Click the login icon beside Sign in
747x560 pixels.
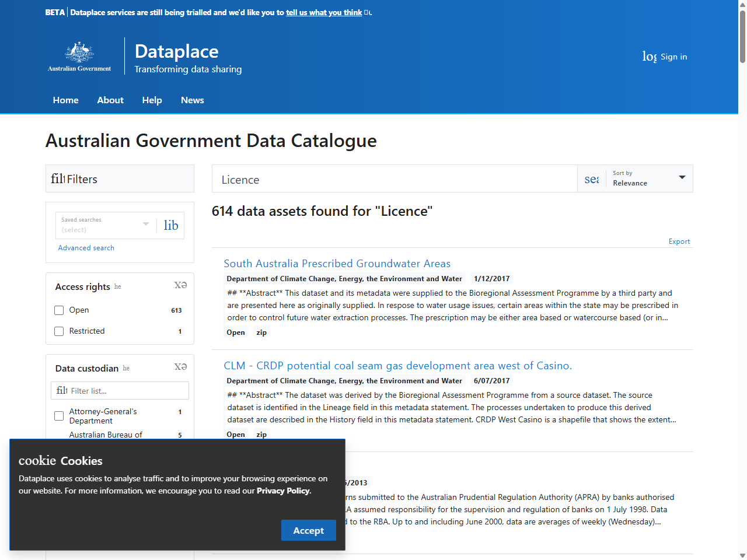click(x=650, y=57)
